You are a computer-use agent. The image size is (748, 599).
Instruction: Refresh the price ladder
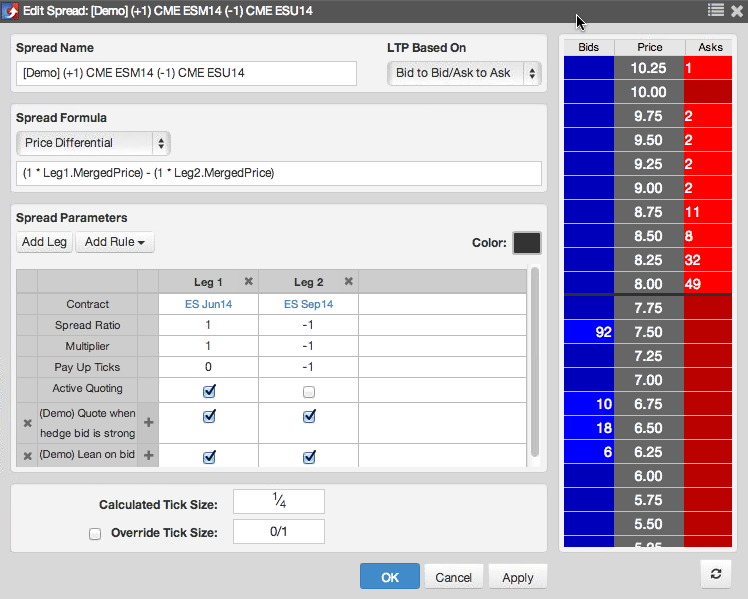pos(716,574)
